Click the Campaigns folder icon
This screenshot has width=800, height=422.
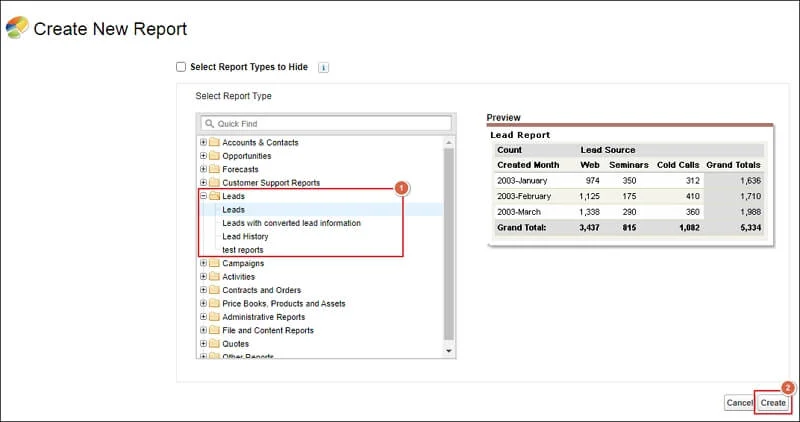(x=214, y=263)
